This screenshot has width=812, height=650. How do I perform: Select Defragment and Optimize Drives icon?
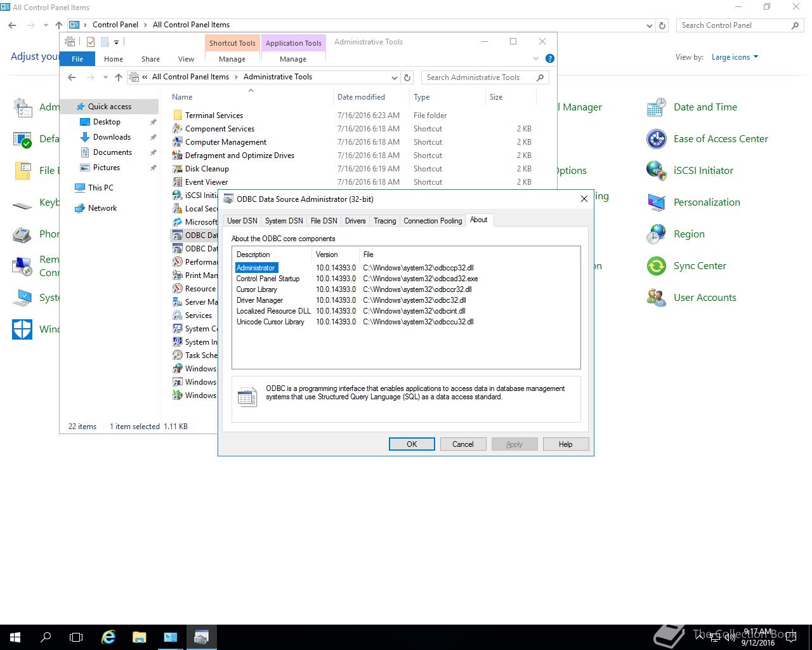tap(178, 156)
